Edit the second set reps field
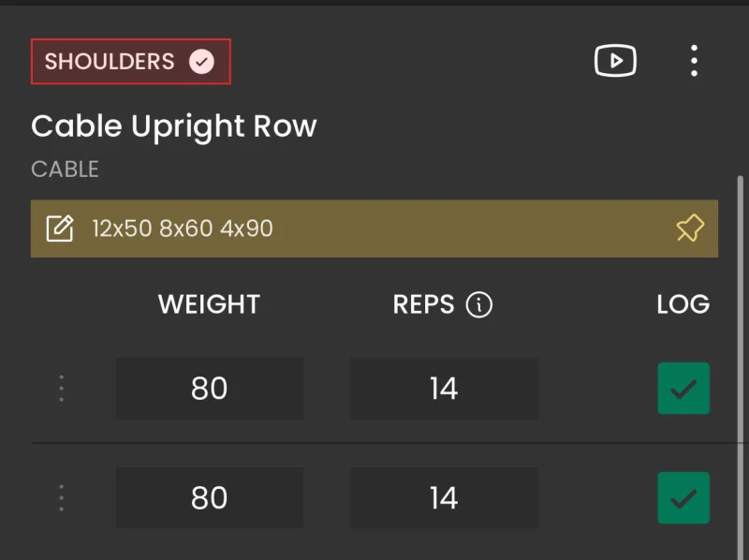The width and height of the screenshot is (749, 560). coord(444,498)
